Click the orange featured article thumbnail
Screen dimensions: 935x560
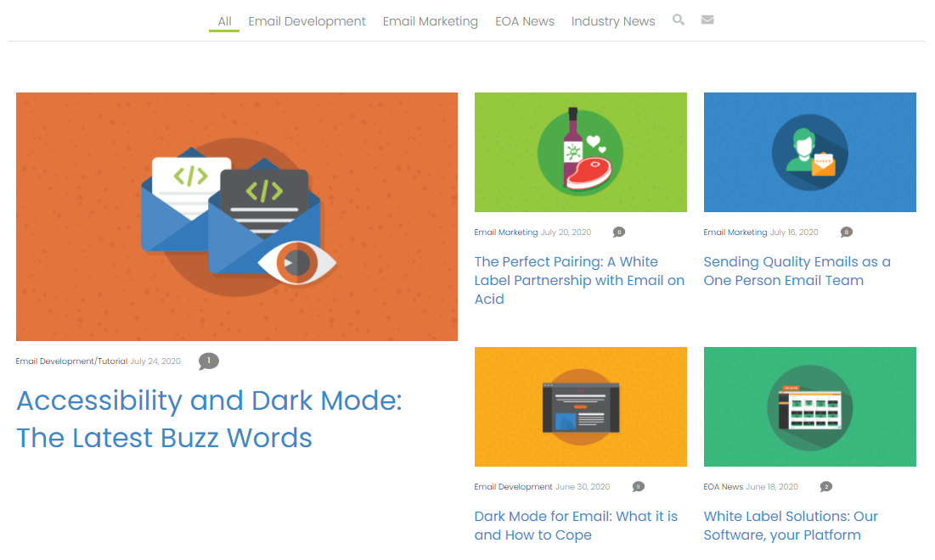click(x=237, y=216)
